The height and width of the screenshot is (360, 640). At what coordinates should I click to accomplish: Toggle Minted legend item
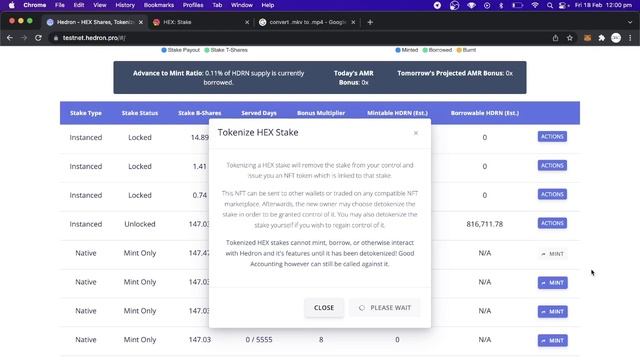tap(407, 50)
